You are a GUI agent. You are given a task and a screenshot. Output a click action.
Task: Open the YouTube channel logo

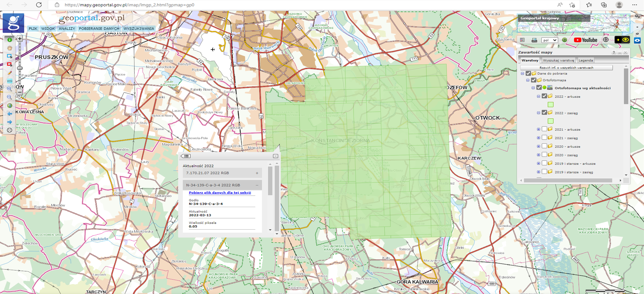[586, 40]
